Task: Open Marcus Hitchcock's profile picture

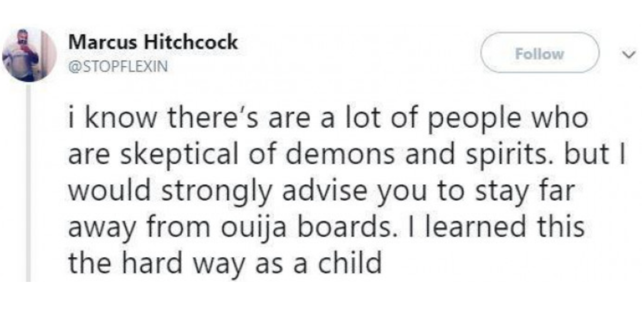Action: click(x=29, y=54)
